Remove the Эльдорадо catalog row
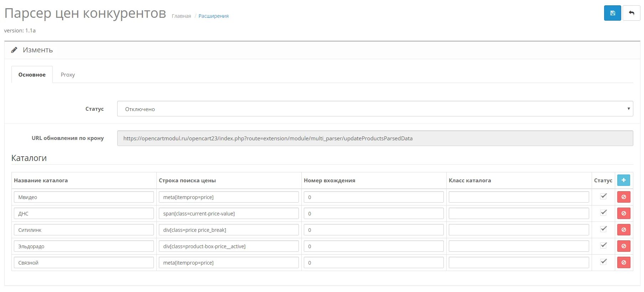 pos(623,246)
